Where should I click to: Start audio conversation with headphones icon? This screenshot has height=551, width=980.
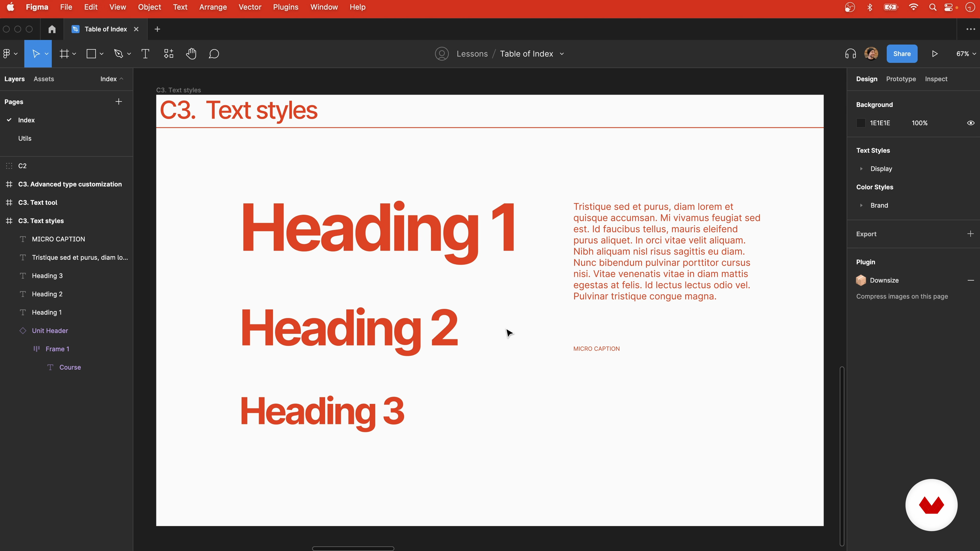[851, 54]
